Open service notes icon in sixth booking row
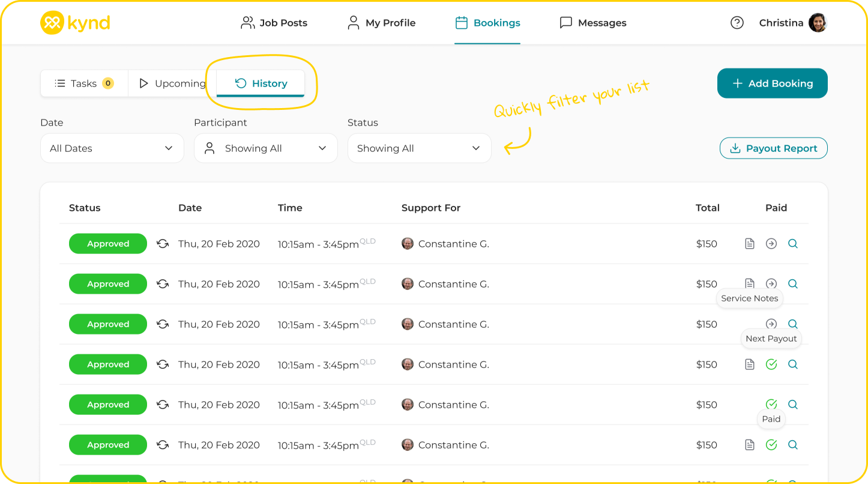The height and width of the screenshot is (484, 868). click(x=750, y=445)
